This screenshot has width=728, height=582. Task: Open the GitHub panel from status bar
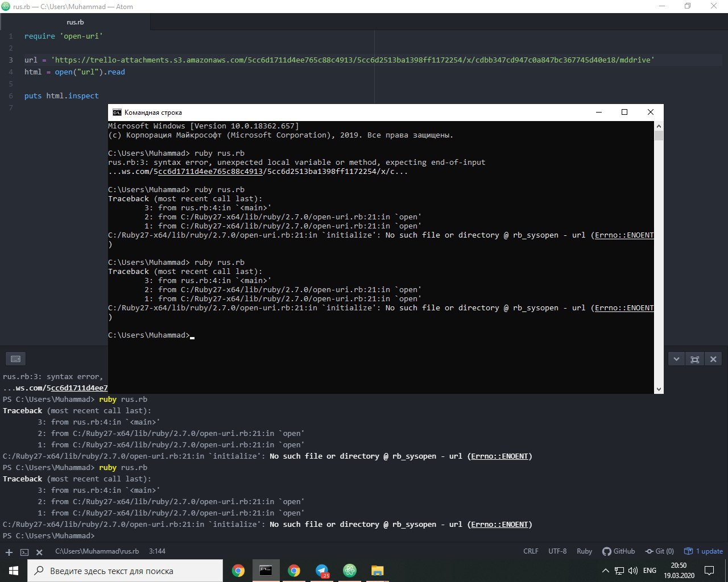(618, 551)
